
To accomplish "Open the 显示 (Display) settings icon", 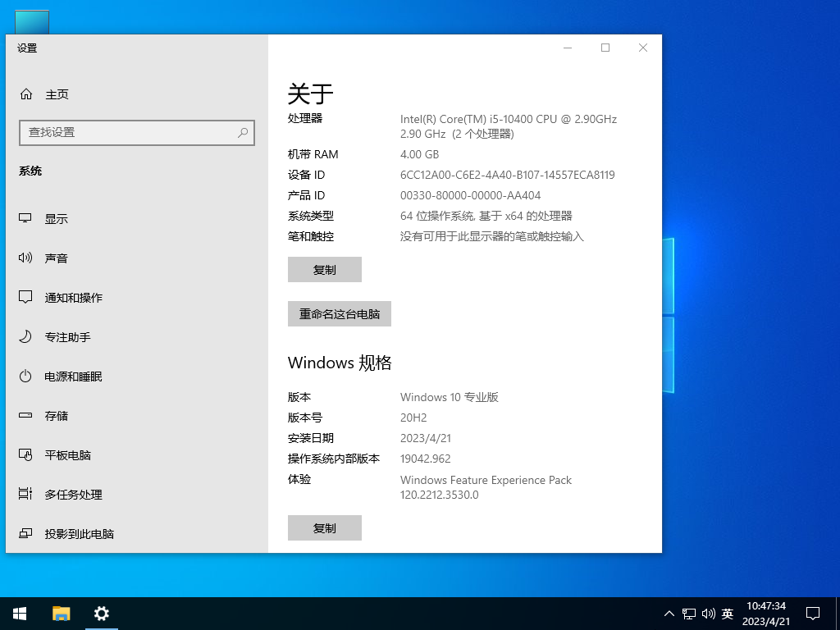I will coord(25,218).
